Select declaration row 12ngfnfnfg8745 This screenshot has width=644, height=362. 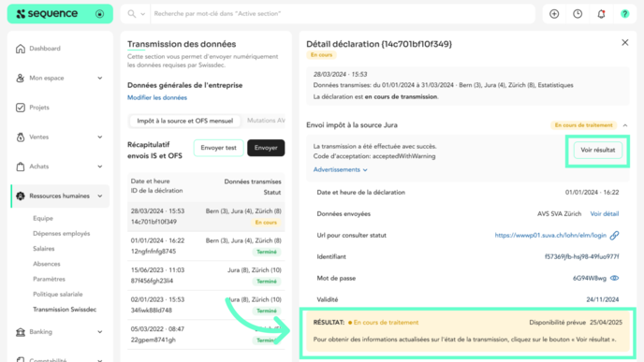[x=206, y=246]
